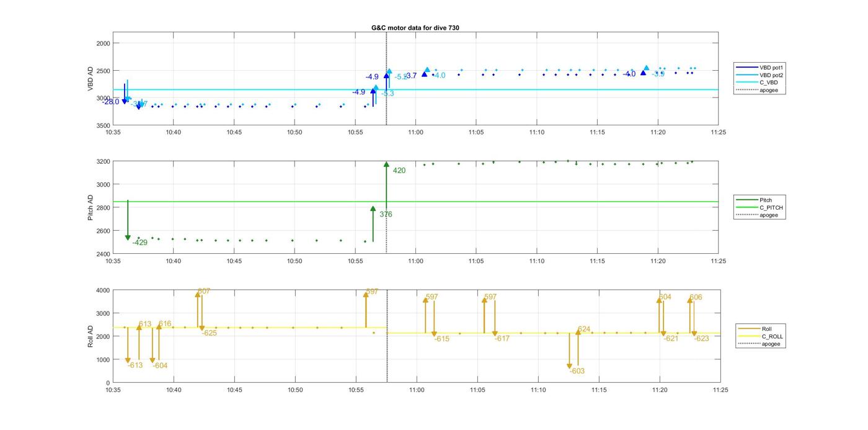868x430 pixels.
Task: Click the "2400" y-axis tick on Pitch plot
Action: point(103,254)
